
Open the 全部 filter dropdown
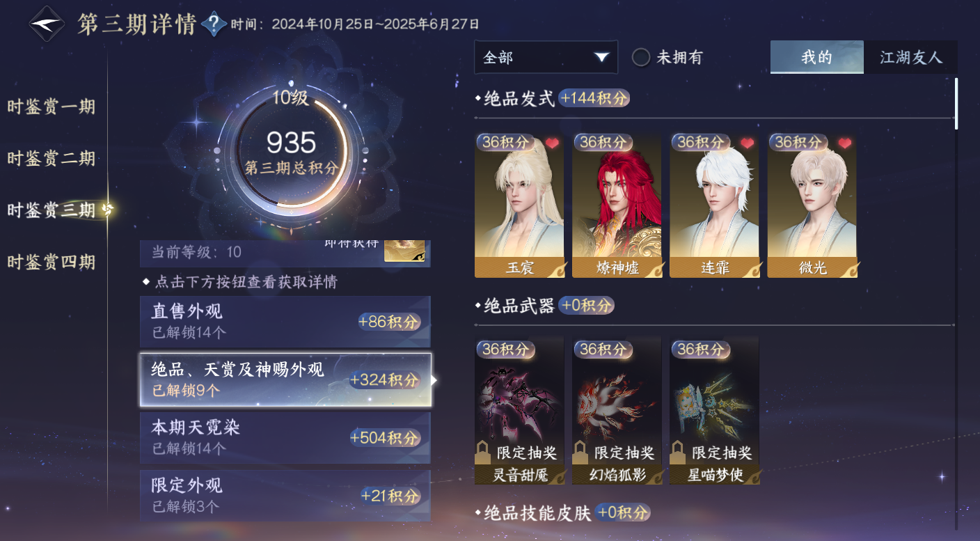point(546,57)
